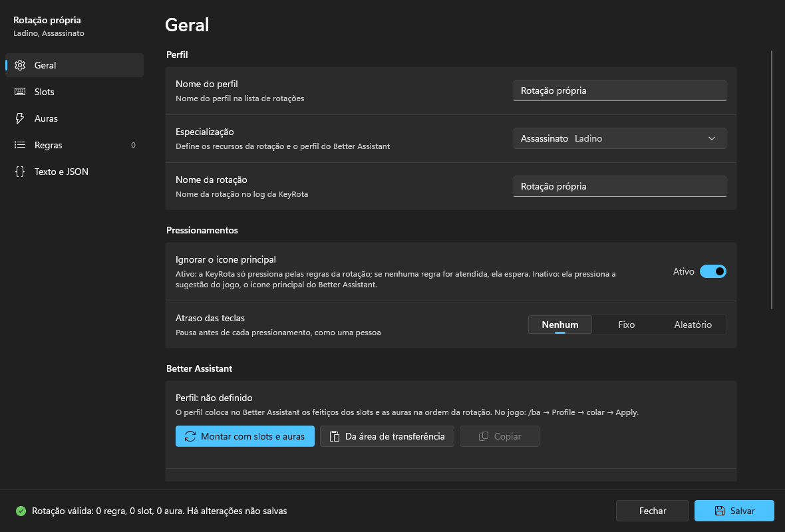Click the floppy disk icon on Salvar
Screen dimensions: 785x532
719,511
